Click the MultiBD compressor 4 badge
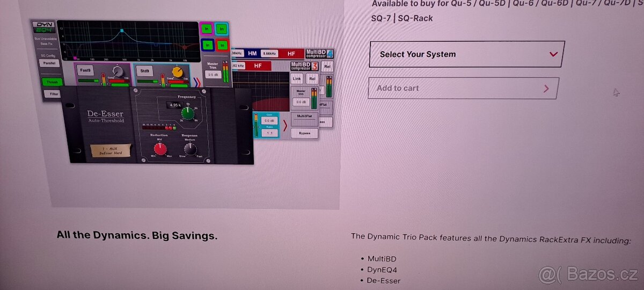The image size is (644, 290). [x=320, y=53]
